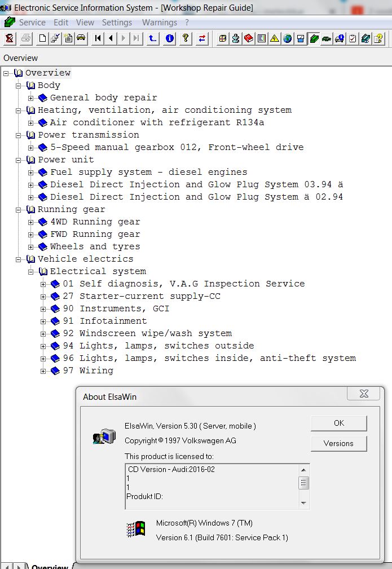Expand Fuel supply system diesel engines node
The image size is (392, 569).
coord(31,173)
